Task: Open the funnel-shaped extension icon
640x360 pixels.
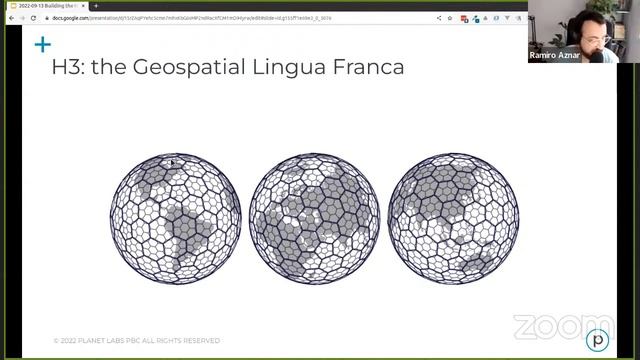Action: point(507,18)
